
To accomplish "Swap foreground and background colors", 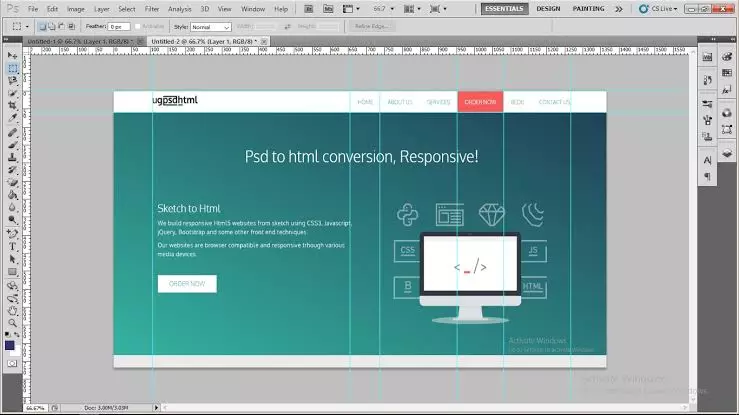I will point(17,334).
